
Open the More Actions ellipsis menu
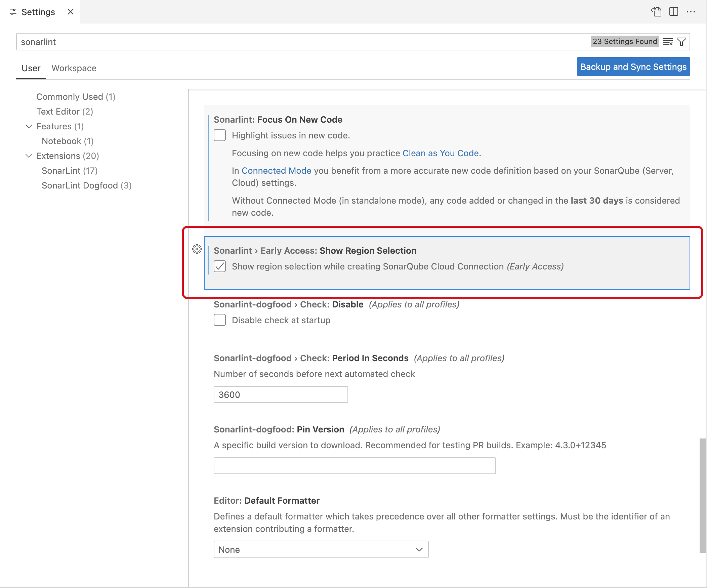tap(691, 12)
